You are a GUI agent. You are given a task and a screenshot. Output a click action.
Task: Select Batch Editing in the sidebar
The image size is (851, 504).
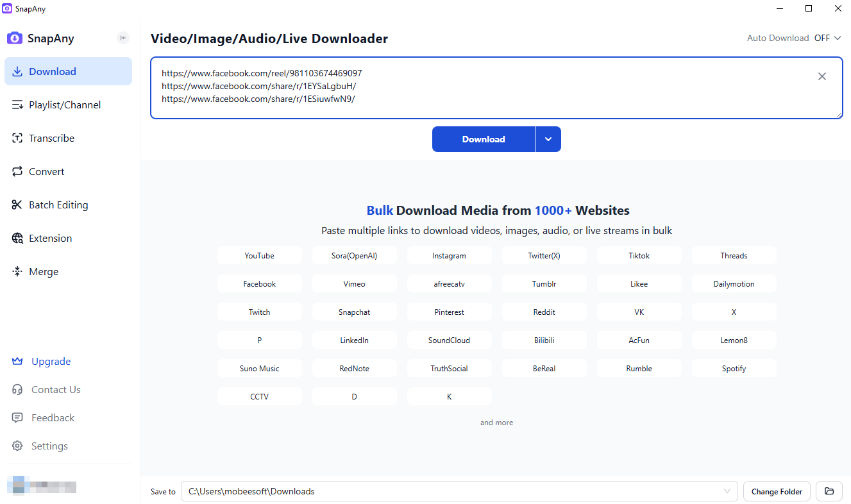click(x=68, y=205)
